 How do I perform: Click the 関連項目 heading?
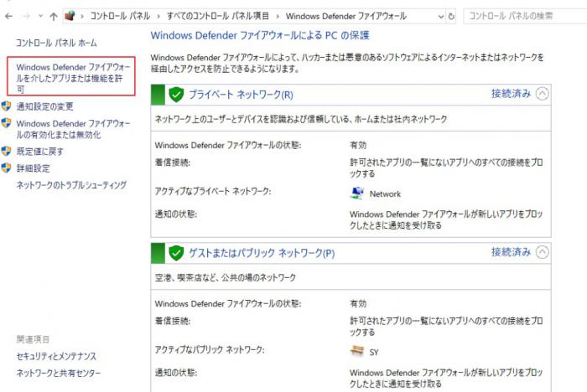point(33,339)
